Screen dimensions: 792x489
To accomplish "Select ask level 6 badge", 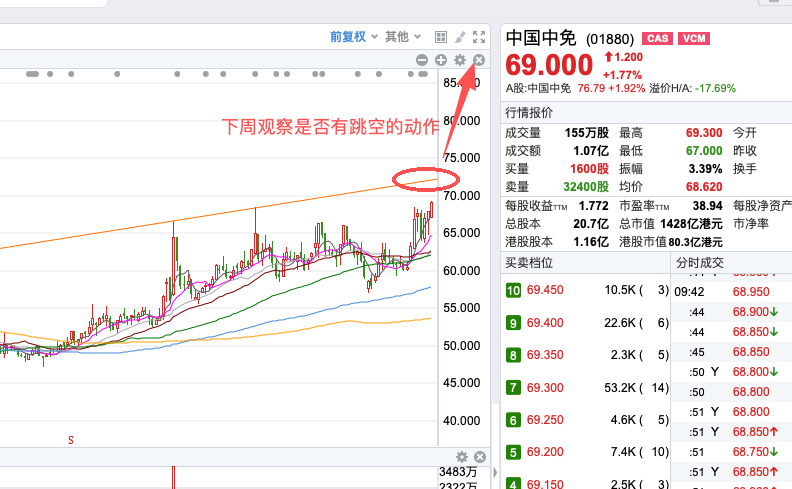I will click(513, 420).
